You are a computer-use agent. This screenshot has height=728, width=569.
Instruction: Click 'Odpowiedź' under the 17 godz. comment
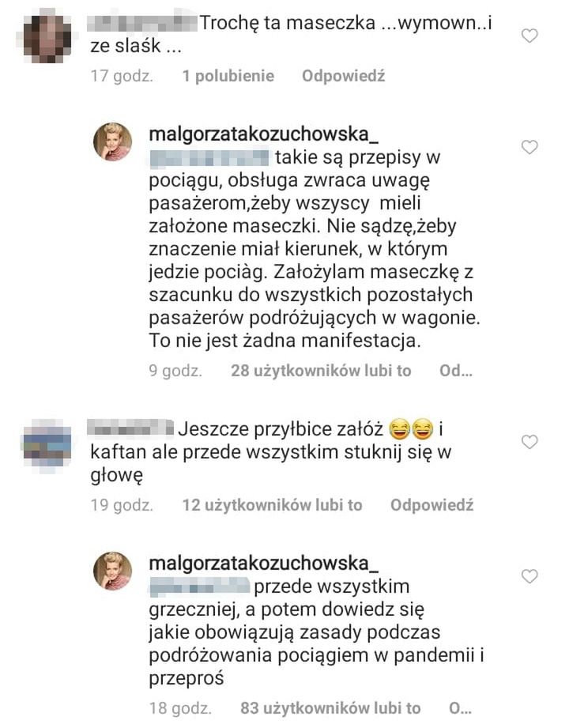pyautogui.click(x=344, y=76)
